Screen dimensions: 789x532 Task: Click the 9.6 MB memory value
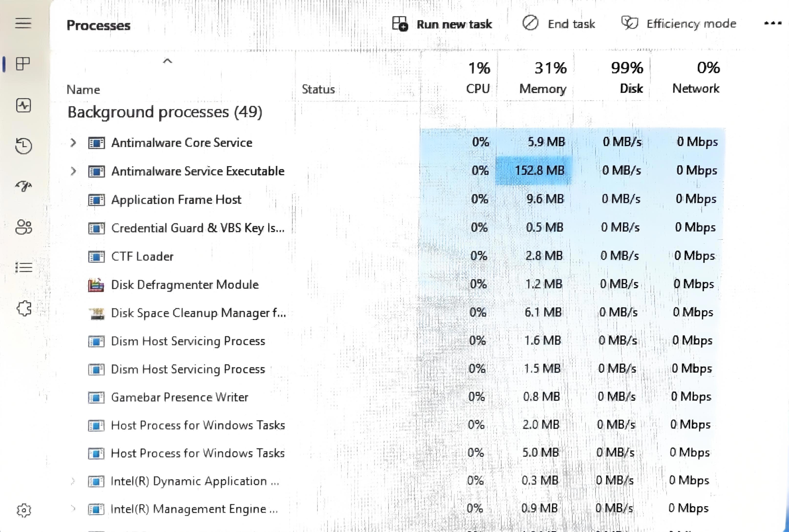pos(545,199)
